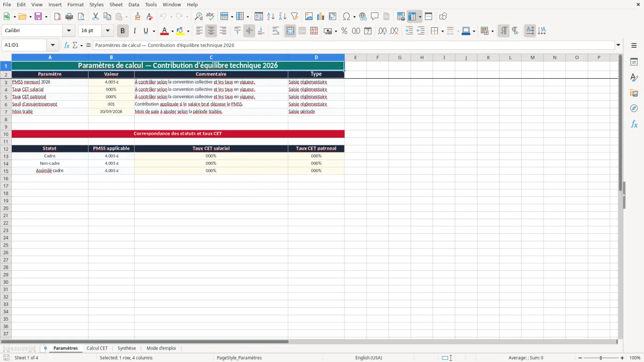Open the Special Character dropdown arrow
The image size is (644, 362).
pos(354,17)
